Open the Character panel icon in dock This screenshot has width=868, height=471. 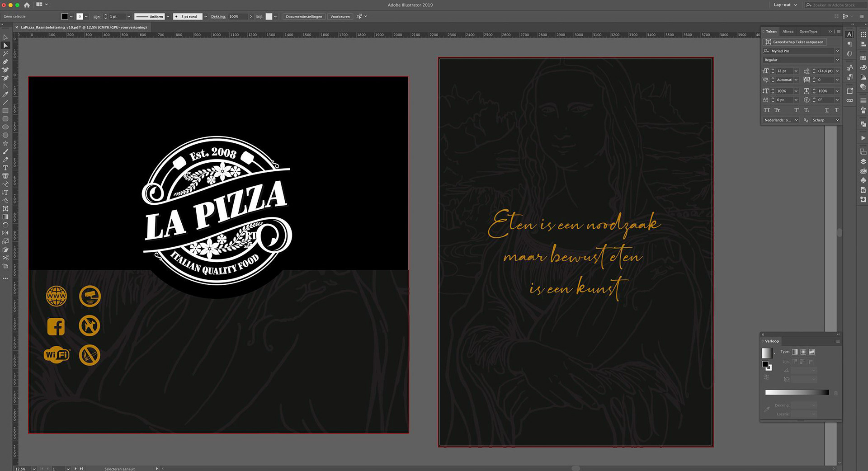point(849,35)
